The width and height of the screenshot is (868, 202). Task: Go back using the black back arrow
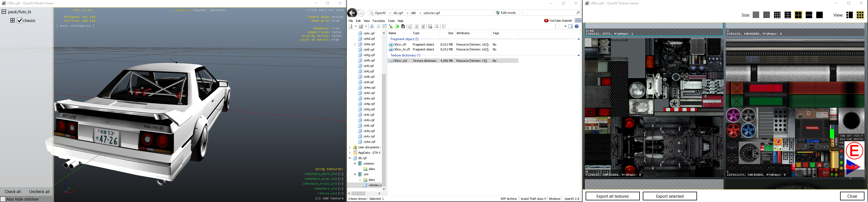pyautogui.click(x=352, y=13)
